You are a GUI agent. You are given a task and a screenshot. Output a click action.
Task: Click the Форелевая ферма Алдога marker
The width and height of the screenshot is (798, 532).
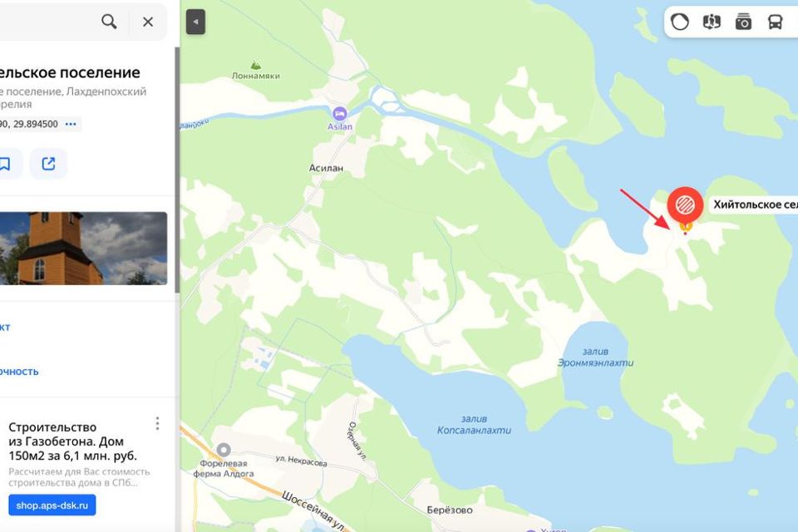pyautogui.click(x=224, y=450)
